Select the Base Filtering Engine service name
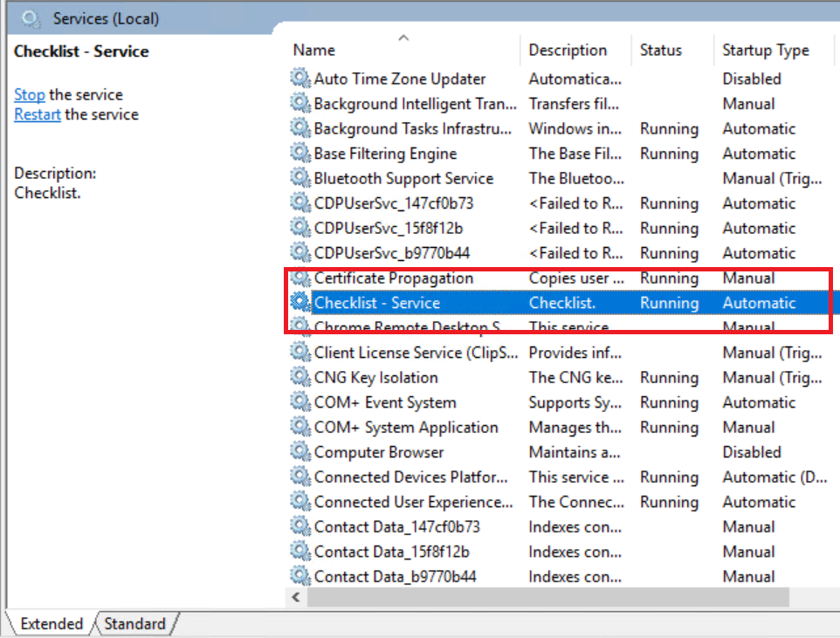The width and height of the screenshot is (840, 638). point(385,154)
